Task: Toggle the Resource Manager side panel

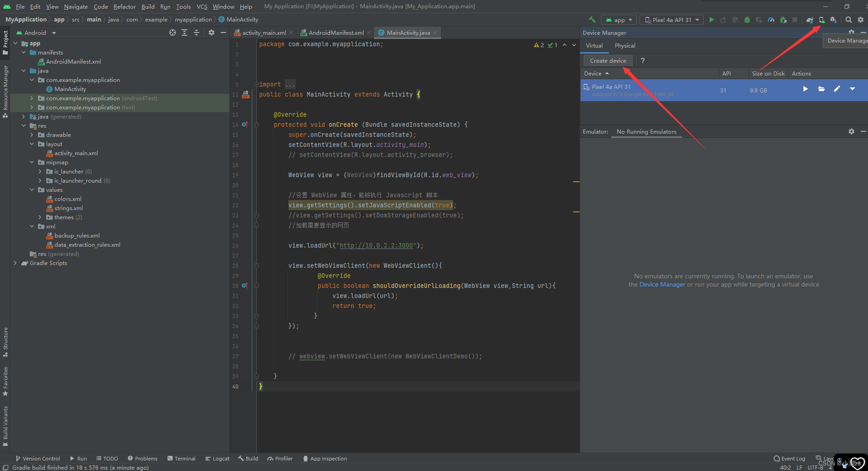Action: (x=5, y=91)
